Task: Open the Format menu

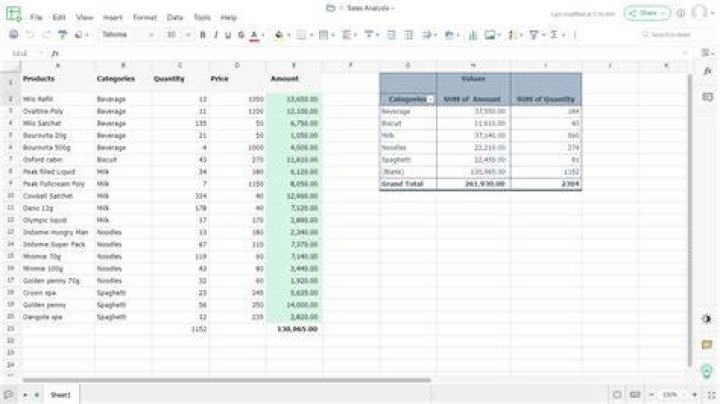Action: tap(145, 17)
